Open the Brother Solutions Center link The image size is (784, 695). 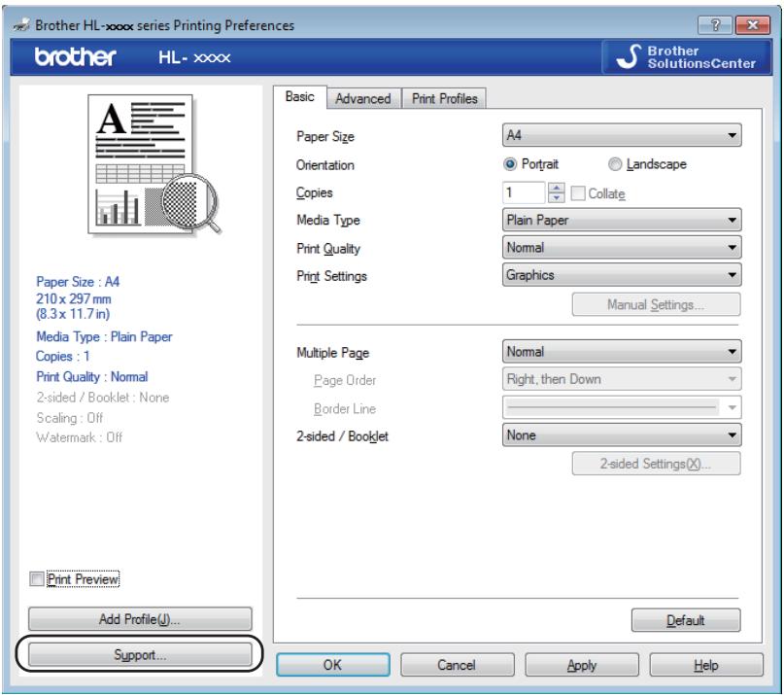(687, 57)
